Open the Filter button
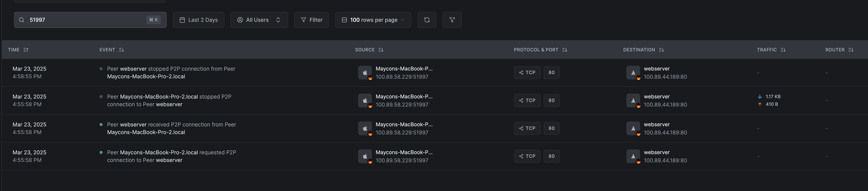 tap(311, 20)
